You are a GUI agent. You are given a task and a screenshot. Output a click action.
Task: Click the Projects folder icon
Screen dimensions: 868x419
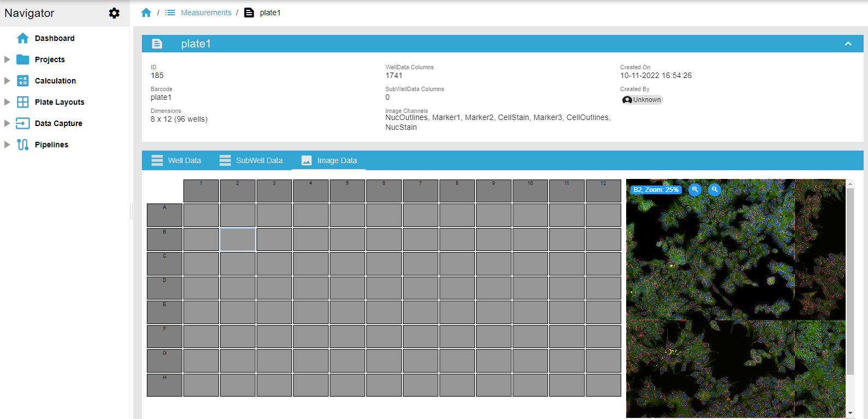point(22,59)
